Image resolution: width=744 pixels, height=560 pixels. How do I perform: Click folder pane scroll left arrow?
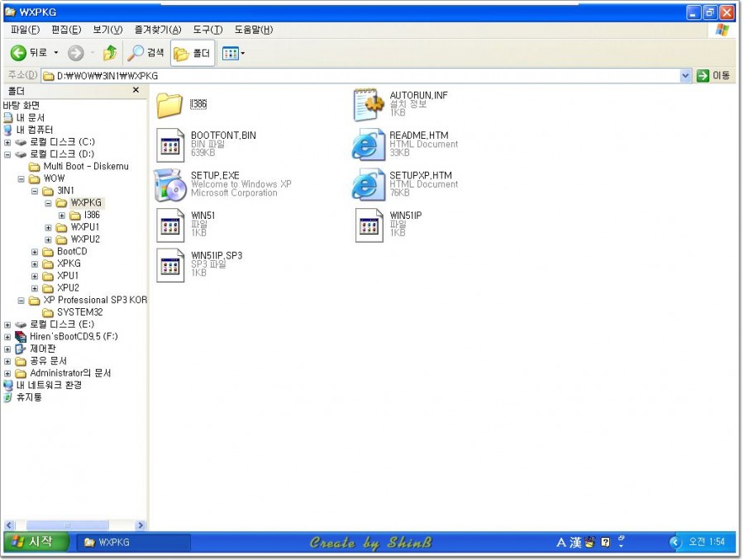9,525
